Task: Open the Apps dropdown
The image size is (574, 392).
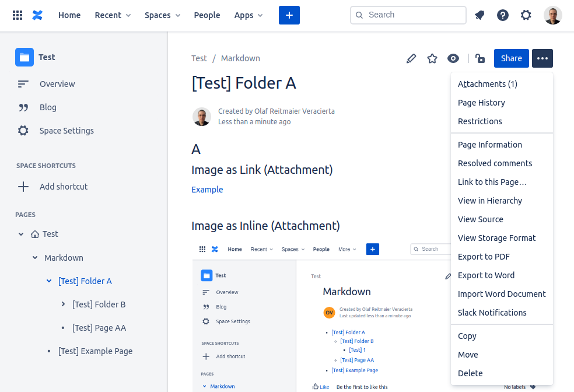Action: pos(248,15)
